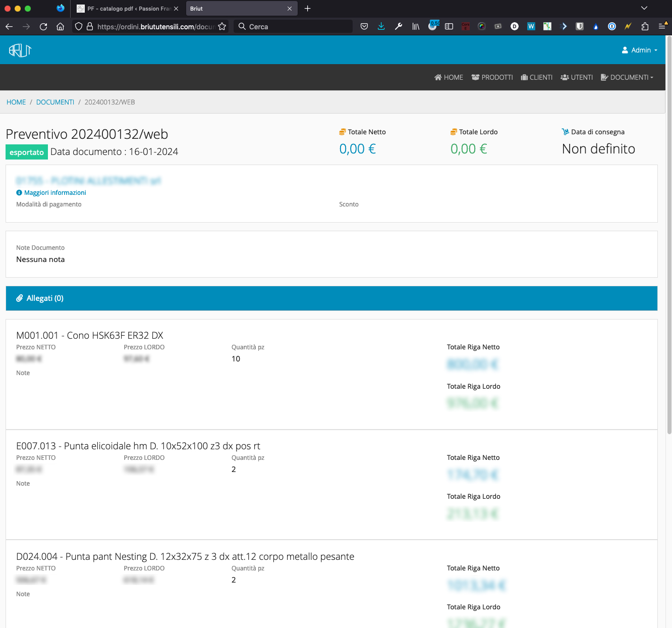The image size is (672, 628).
Task: Open the 1Password extension icon
Action: point(612,26)
